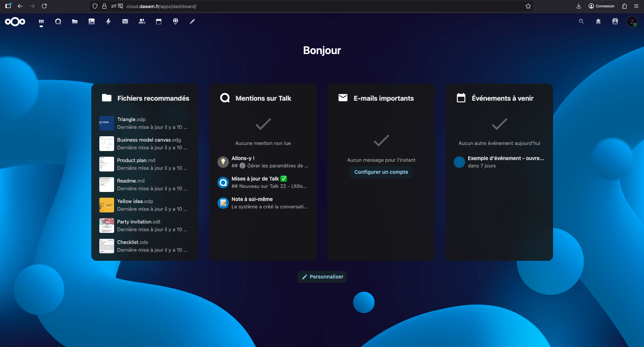Open the contacts menu beside the avatar
This screenshot has width=644, height=347.
(615, 21)
